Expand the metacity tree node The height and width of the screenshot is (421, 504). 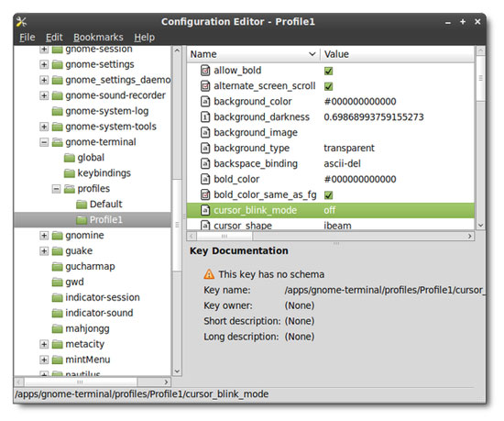point(44,344)
